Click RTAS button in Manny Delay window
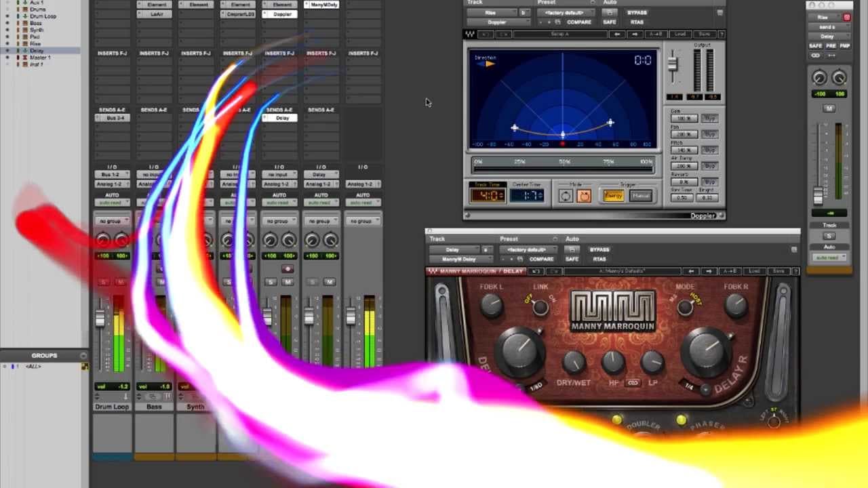Image resolution: width=868 pixels, height=488 pixels. [x=599, y=259]
